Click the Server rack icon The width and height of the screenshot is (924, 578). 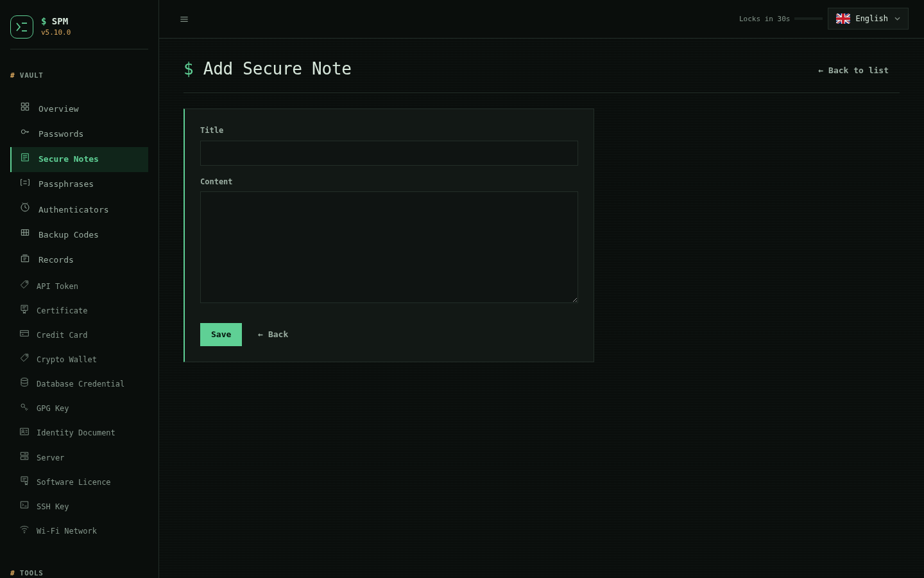pos(24,456)
